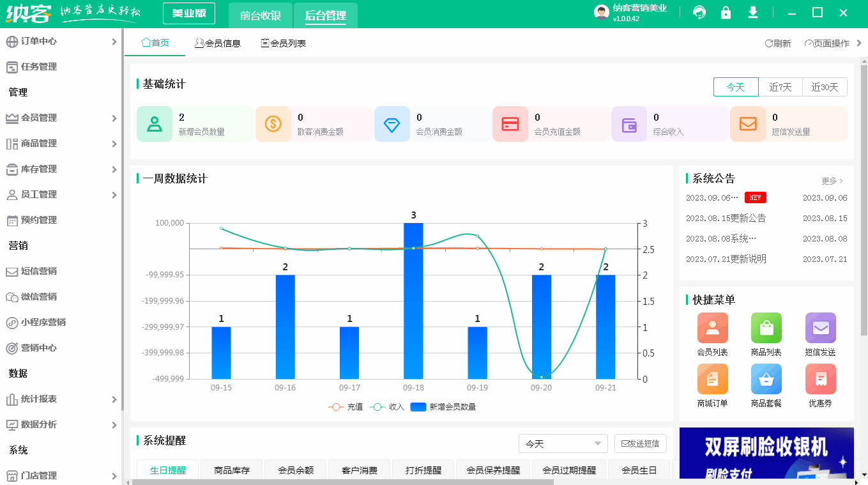Image resolution: width=868 pixels, height=485 pixels.
Task: Select the 短信发送 shortcut icon
Action: pyautogui.click(x=820, y=328)
